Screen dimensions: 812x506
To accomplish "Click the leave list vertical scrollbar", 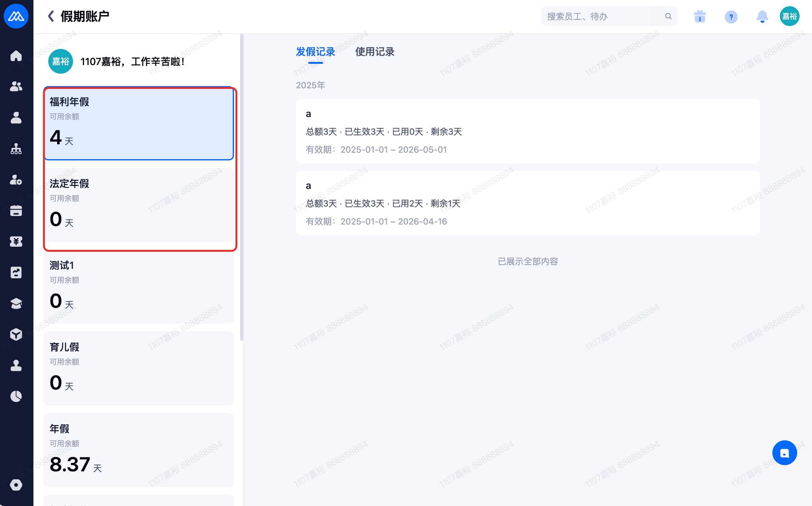I will (x=241, y=187).
